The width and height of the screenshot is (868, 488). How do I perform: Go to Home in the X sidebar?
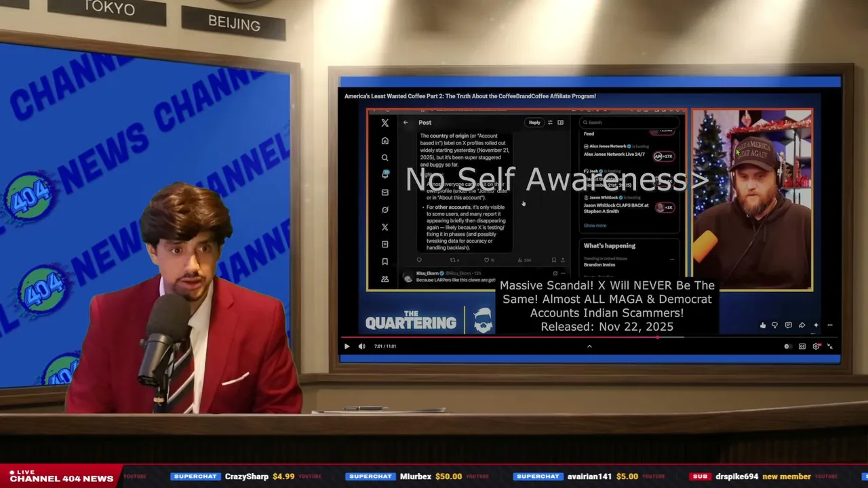coord(384,140)
